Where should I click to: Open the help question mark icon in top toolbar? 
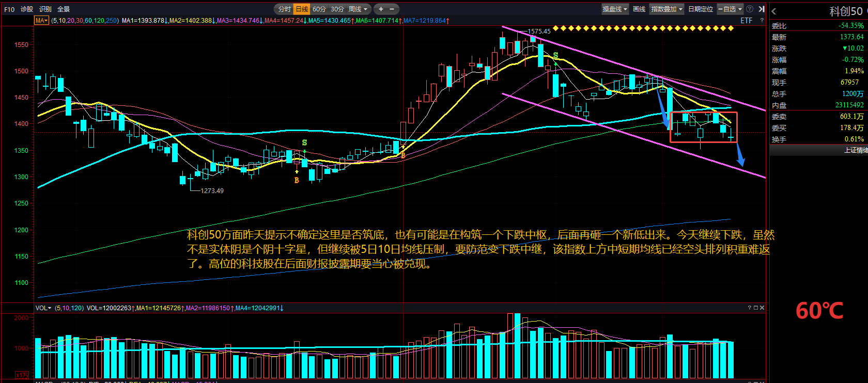(750, 9)
